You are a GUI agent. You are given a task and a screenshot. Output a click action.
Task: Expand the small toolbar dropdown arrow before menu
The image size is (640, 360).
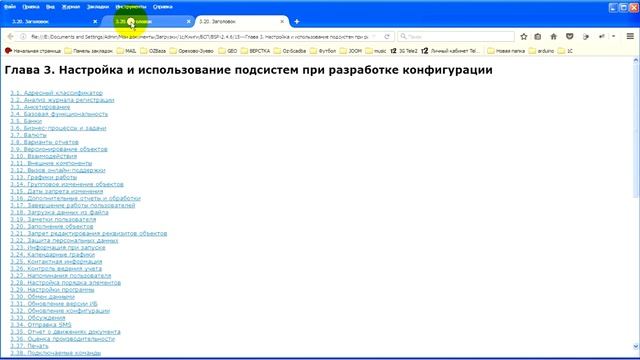point(613,37)
